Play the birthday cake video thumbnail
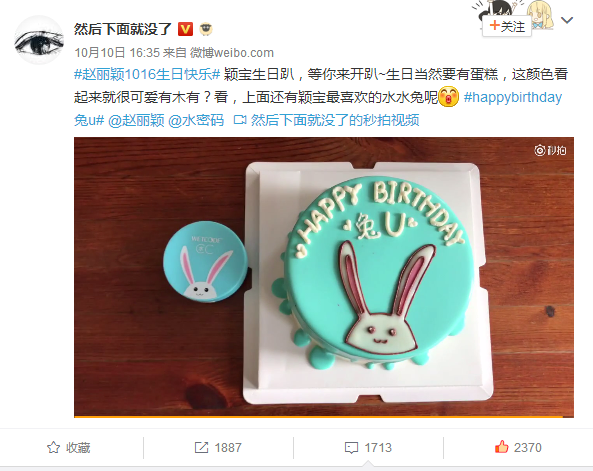The height and width of the screenshot is (471, 593). (x=324, y=276)
